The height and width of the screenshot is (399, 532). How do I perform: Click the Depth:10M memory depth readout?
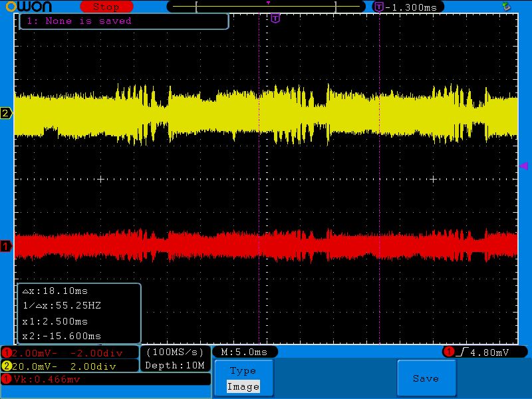click(x=176, y=366)
